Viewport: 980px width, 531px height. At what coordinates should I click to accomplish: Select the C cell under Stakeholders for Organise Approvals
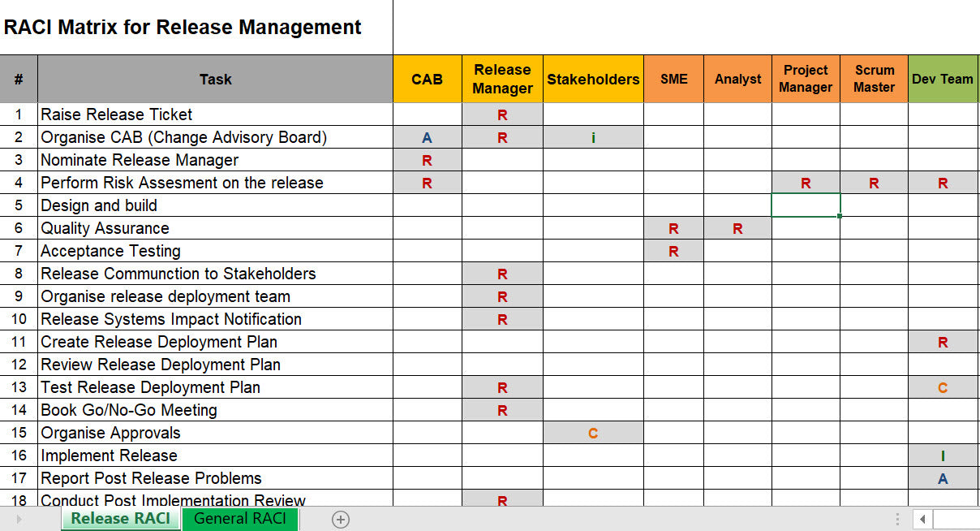pyautogui.click(x=593, y=433)
